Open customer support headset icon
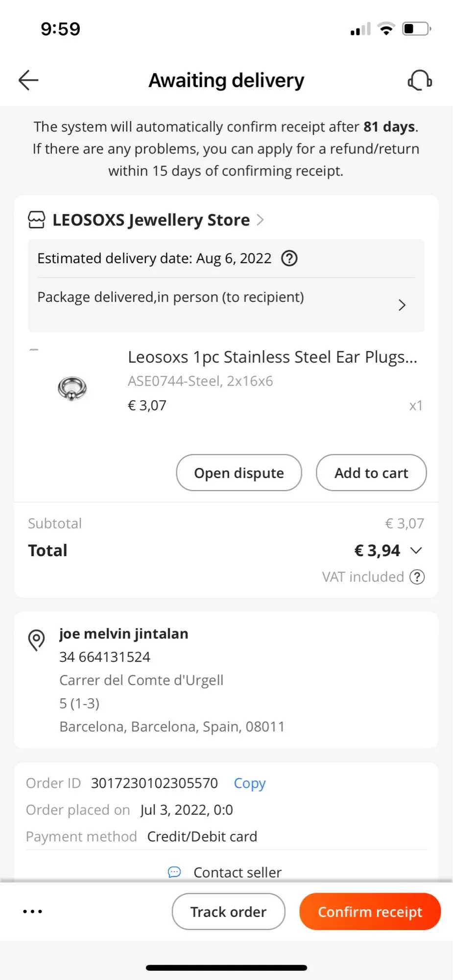Image resolution: width=453 pixels, height=980 pixels. [x=420, y=80]
